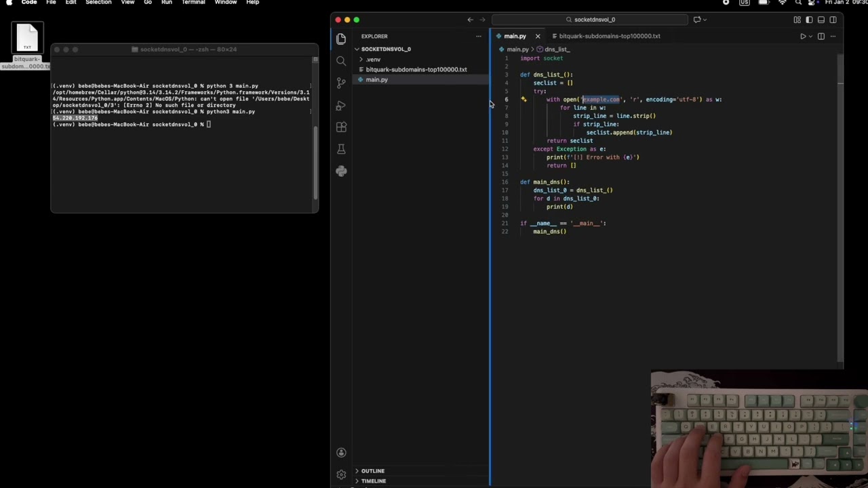The image size is (868, 488).
Task: Open Spotlight search in macOS menu bar
Action: [798, 3]
